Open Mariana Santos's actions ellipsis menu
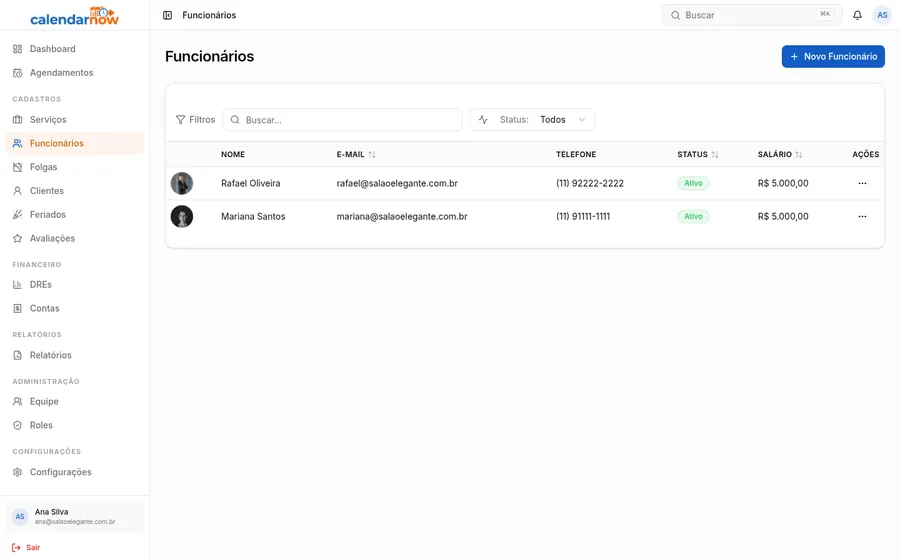The width and height of the screenshot is (900, 560). click(x=862, y=217)
